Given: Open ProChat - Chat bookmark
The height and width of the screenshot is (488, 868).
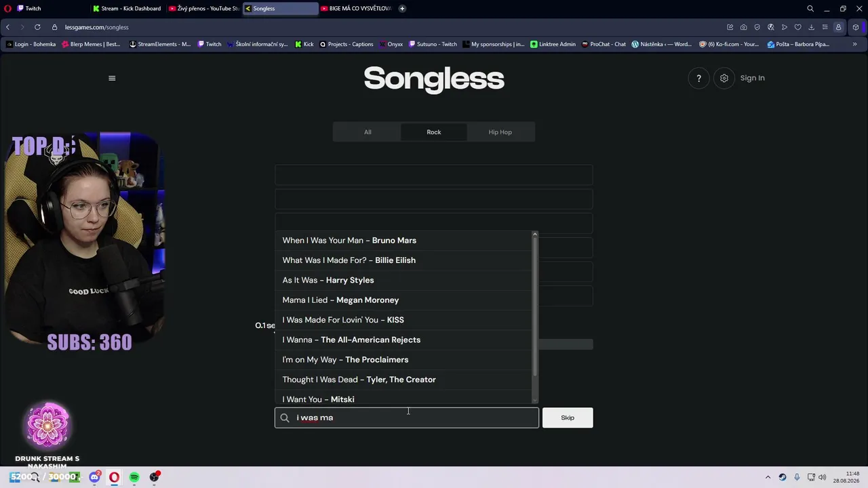Looking at the screenshot, I should (604, 44).
